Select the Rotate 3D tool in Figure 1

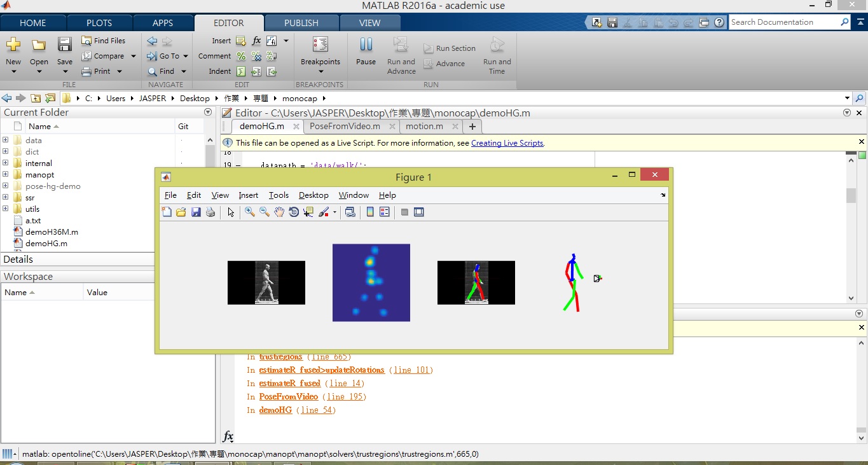pyautogui.click(x=294, y=212)
